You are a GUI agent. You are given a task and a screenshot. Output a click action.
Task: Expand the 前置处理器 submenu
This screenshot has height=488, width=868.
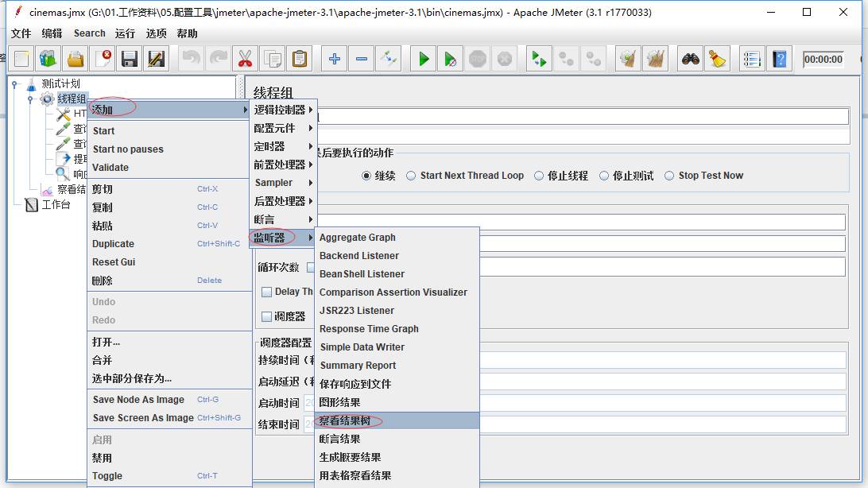(282, 165)
